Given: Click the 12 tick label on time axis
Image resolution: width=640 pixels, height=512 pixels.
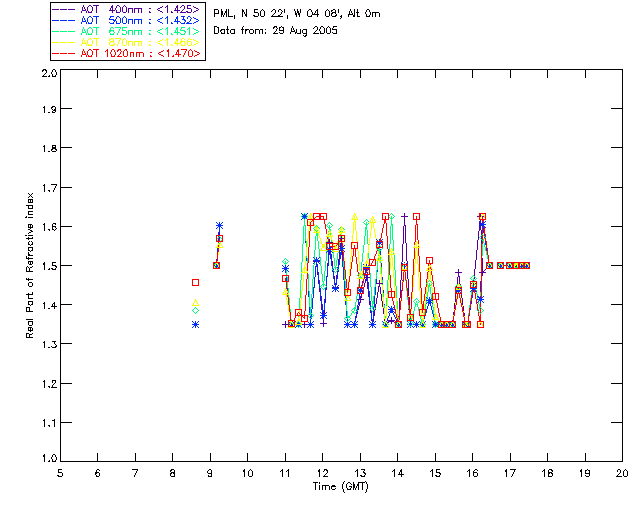Looking at the screenshot, I should pos(323,473).
